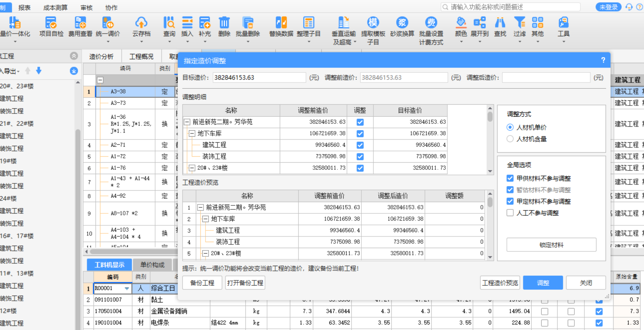Switch to the 单价构成 tab
Image resolution: width=644 pixels, height=330 pixels.
tap(152, 264)
